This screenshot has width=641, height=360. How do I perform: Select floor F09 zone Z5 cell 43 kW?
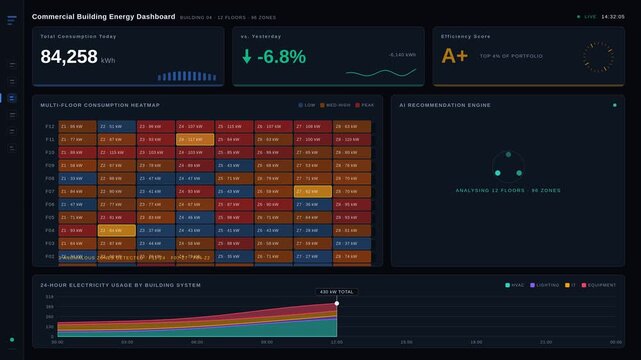(234, 165)
